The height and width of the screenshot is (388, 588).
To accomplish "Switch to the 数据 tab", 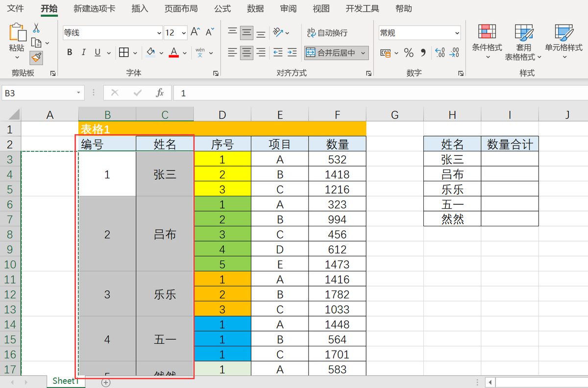I will 255,8.
